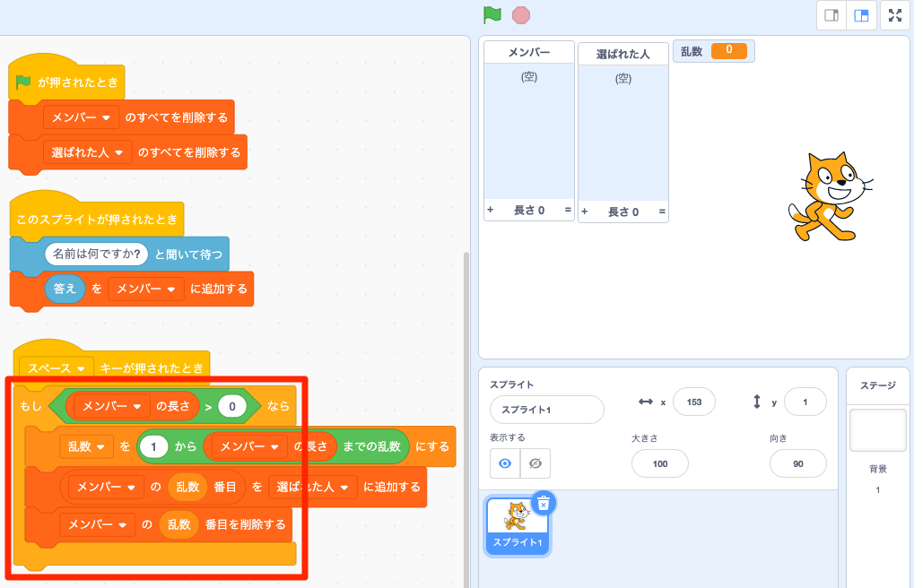Switch to small stage layout

(831, 16)
